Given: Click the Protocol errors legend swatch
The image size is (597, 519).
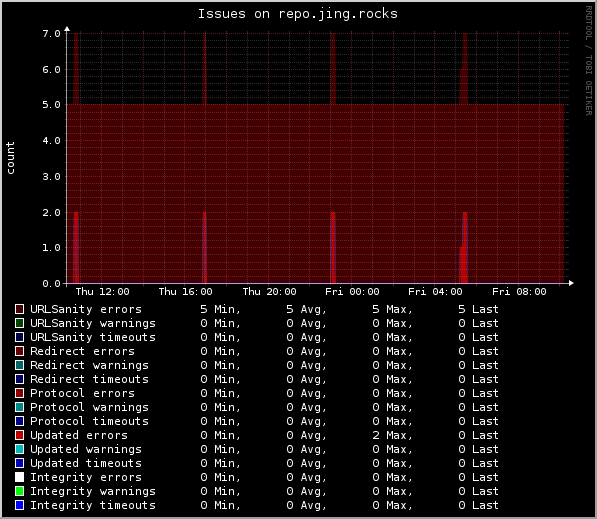Looking at the screenshot, I should click(x=19, y=393).
